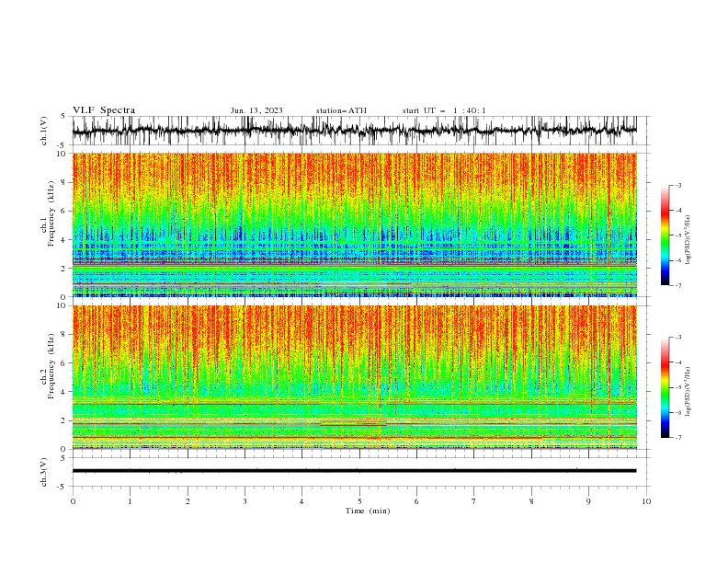Click the "Time (min)" axis label

click(368, 511)
